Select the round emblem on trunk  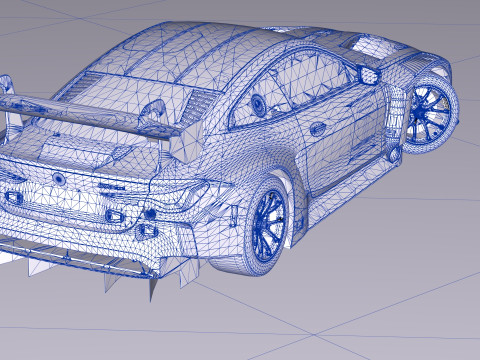(59, 179)
